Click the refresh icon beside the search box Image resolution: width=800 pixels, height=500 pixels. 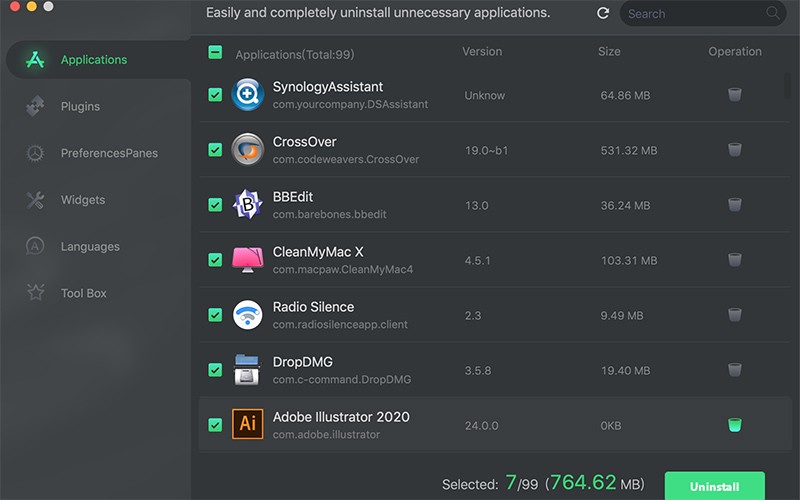tap(603, 13)
